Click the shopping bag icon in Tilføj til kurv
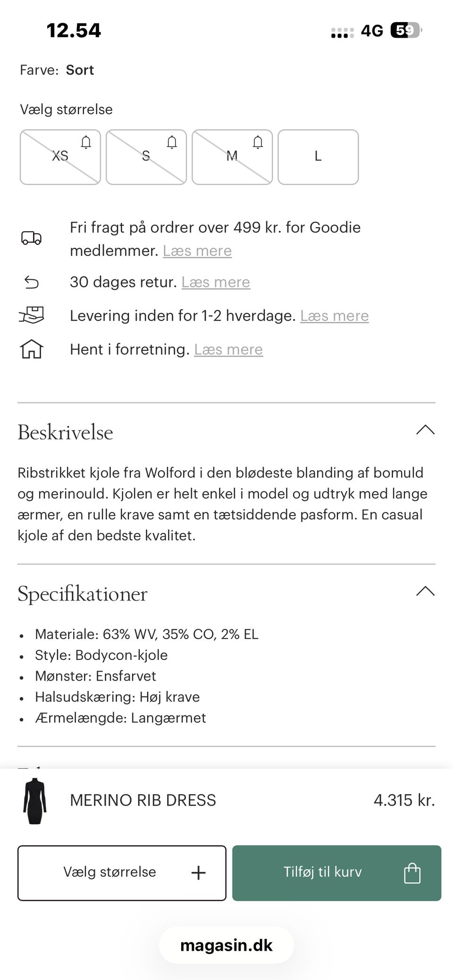 point(412,873)
